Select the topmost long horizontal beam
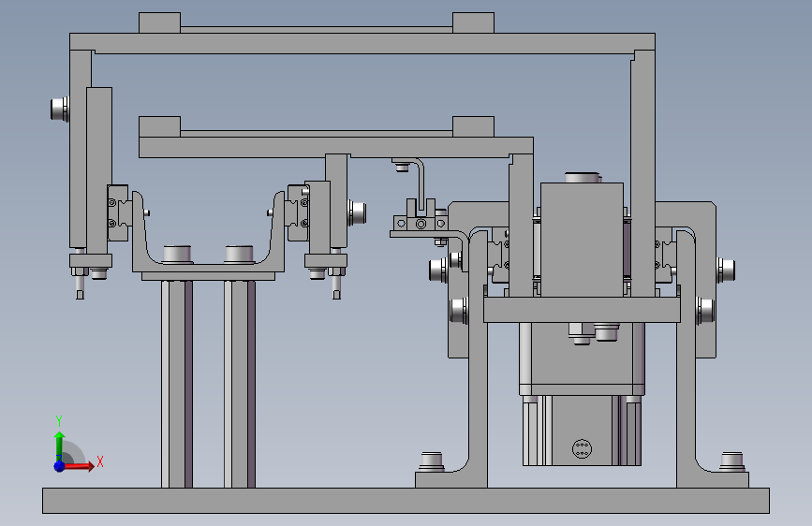This screenshot has width=812, height=526. (x=362, y=43)
